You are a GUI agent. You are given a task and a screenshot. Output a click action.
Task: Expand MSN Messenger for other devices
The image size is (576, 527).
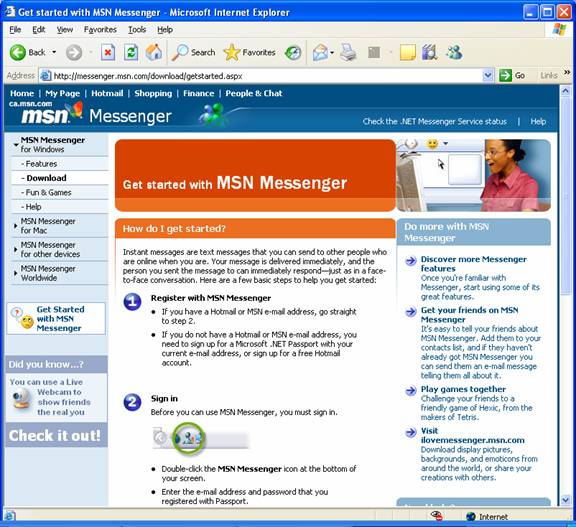coord(15,249)
